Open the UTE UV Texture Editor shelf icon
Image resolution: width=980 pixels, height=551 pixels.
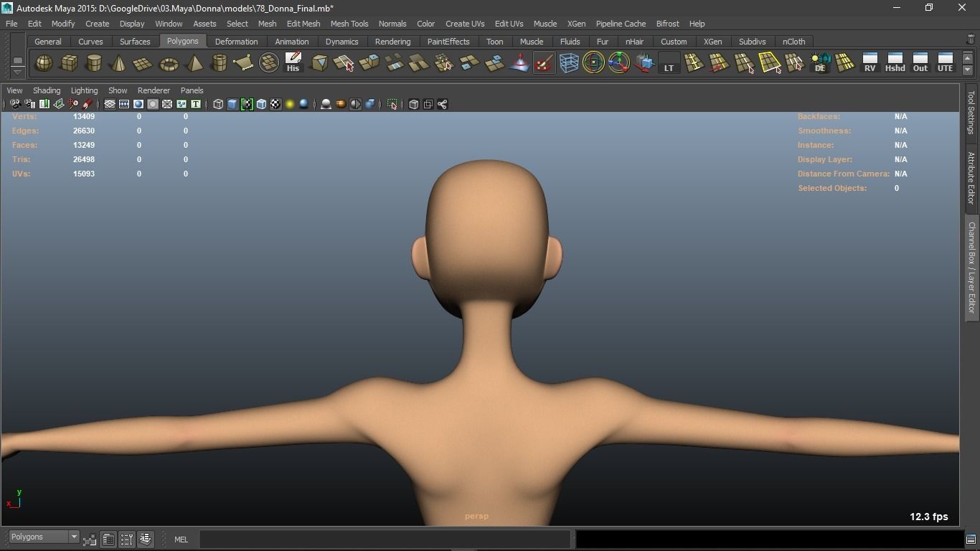point(945,63)
